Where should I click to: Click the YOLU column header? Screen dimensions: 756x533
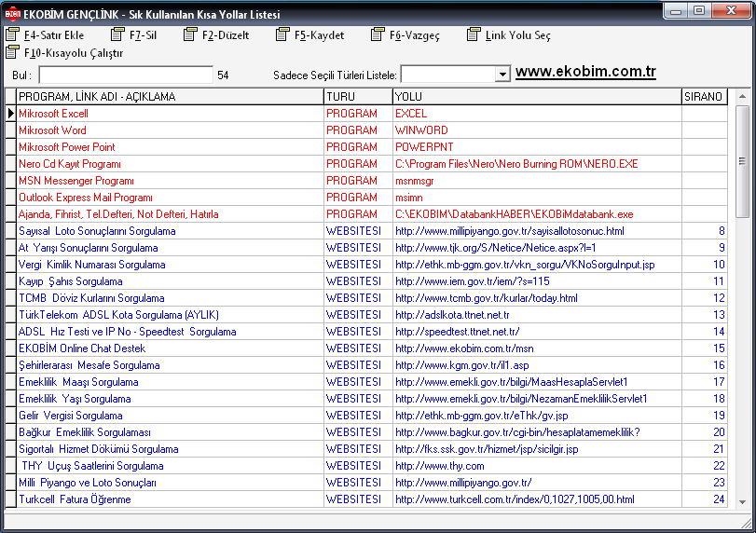click(538, 96)
